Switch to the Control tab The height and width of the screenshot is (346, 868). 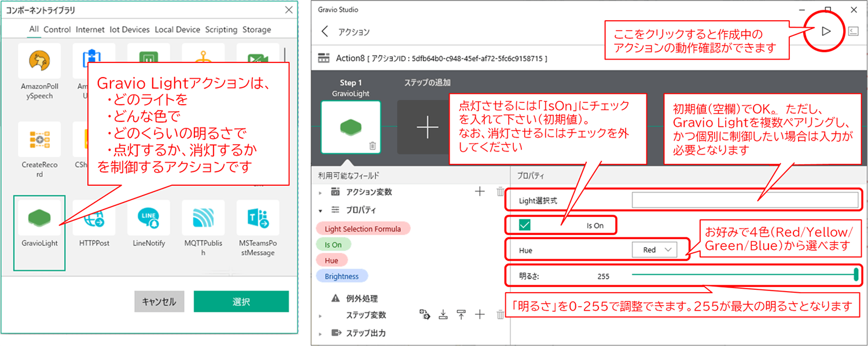57,30
